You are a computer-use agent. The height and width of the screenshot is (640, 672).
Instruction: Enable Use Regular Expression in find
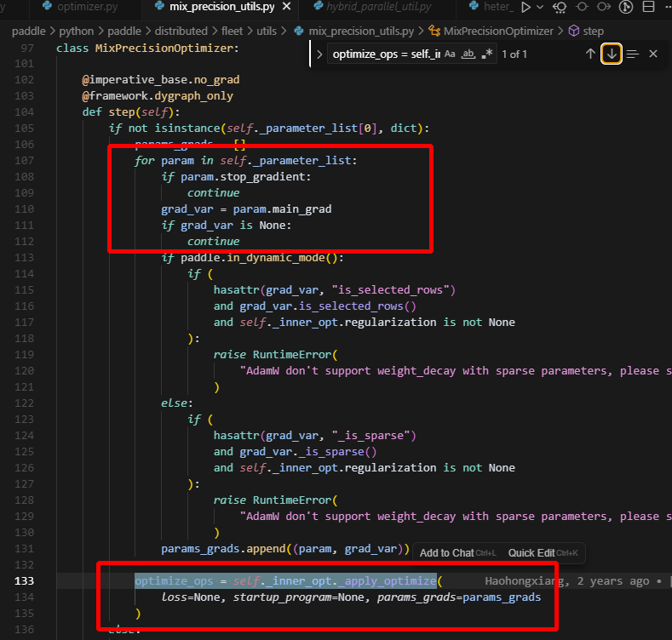point(487,54)
